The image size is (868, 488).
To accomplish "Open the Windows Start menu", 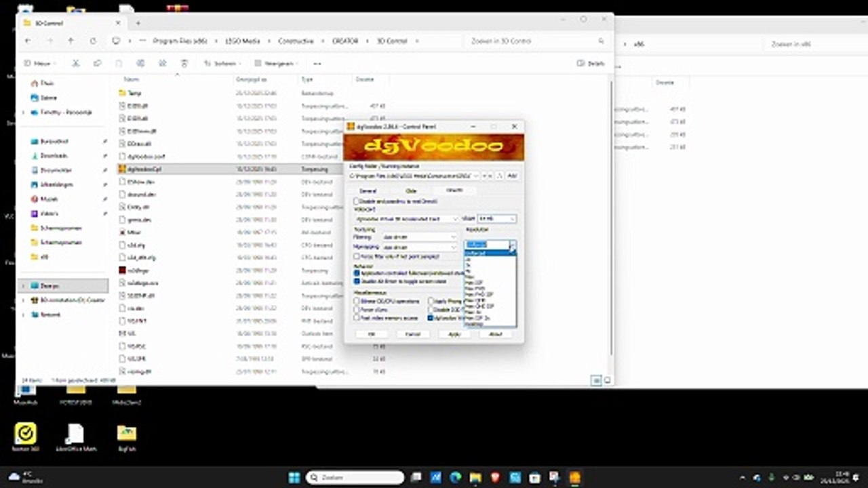I will [294, 478].
